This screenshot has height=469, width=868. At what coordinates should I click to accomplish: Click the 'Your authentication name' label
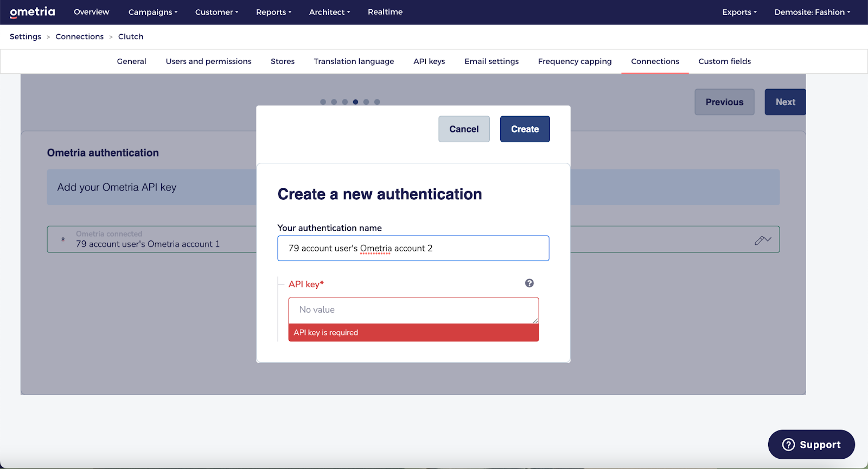pyautogui.click(x=330, y=228)
